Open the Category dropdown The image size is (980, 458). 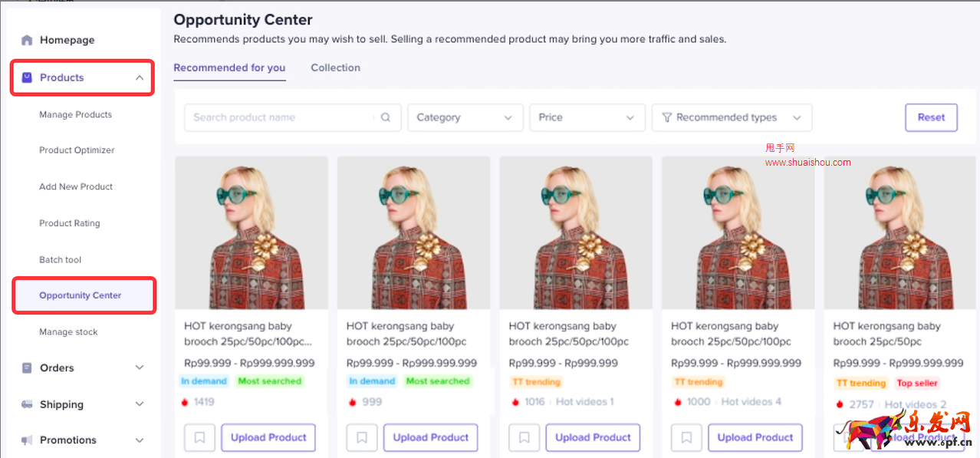(x=465, y=117)
